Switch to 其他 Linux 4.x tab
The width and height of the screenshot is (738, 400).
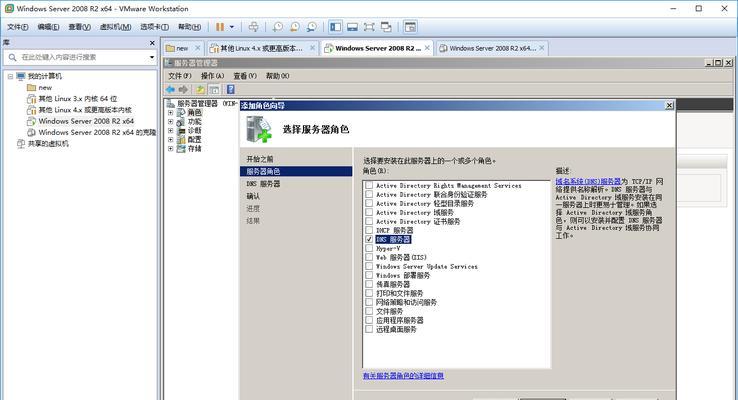point(261,48)
